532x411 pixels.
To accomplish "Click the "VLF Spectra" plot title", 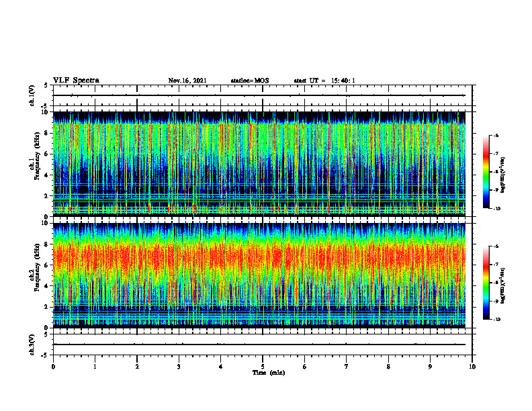I will pos(76,81).
